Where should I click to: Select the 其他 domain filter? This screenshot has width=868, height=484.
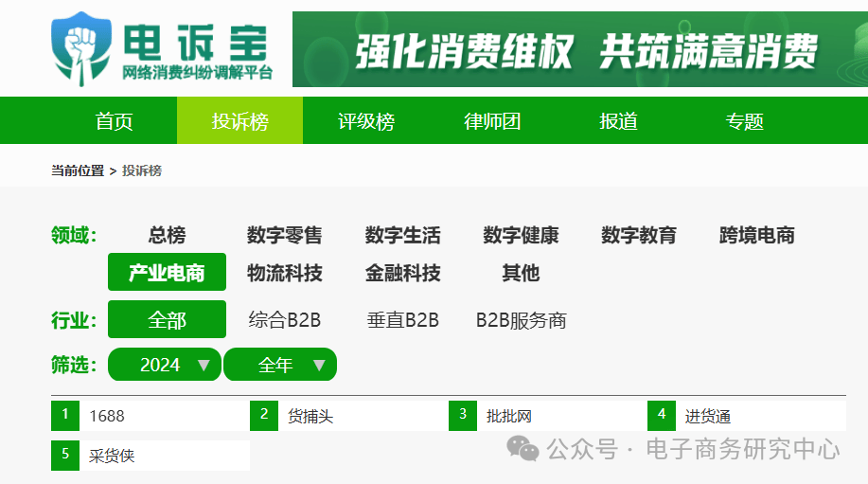click(x=521, y=273)
